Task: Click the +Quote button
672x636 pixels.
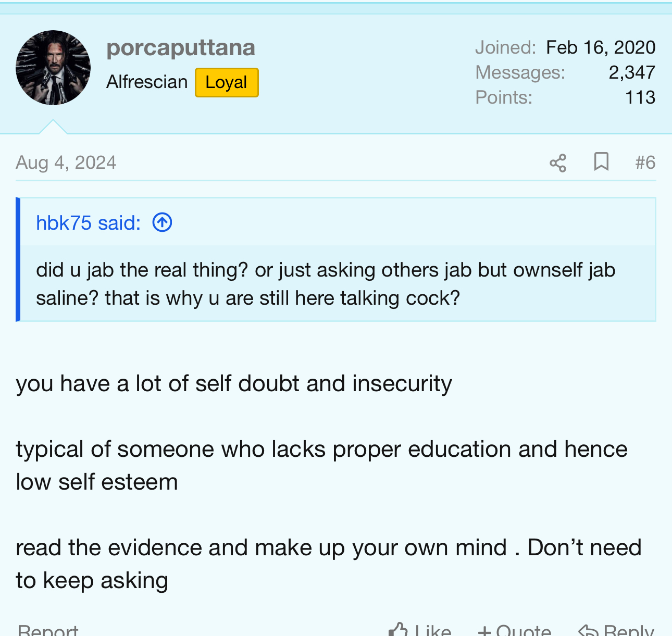Action: (514, 630)
